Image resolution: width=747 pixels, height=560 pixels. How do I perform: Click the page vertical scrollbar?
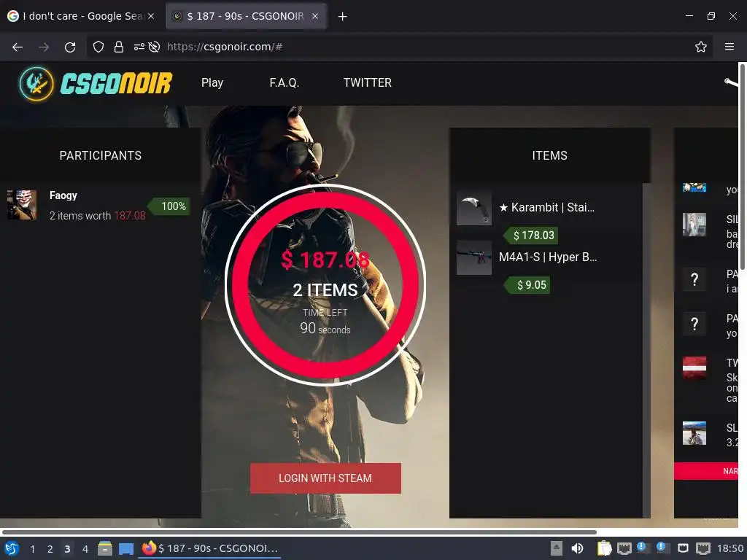click(x=743, y=167)
